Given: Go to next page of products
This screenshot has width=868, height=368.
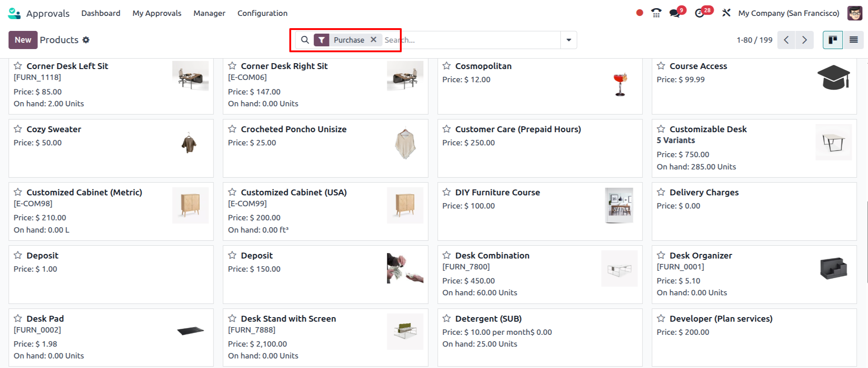Looking at the screenshot, I should [x=804, y=40].
